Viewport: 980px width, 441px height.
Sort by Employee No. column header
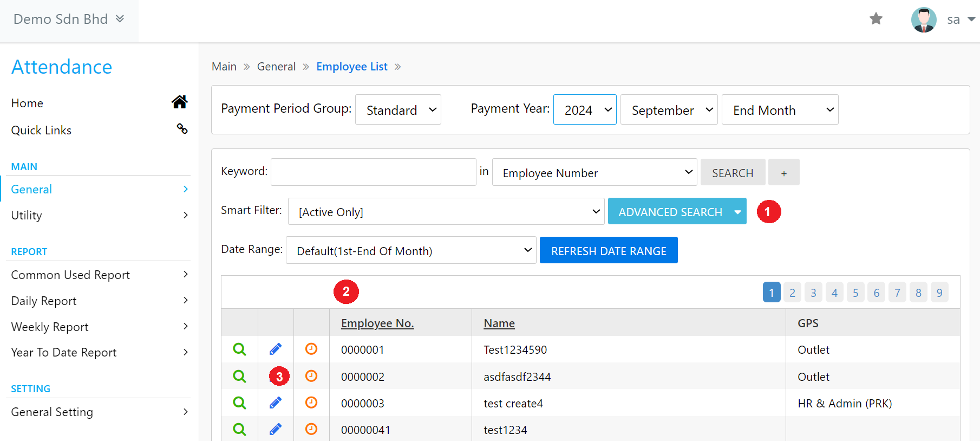(x=377, y=323)
